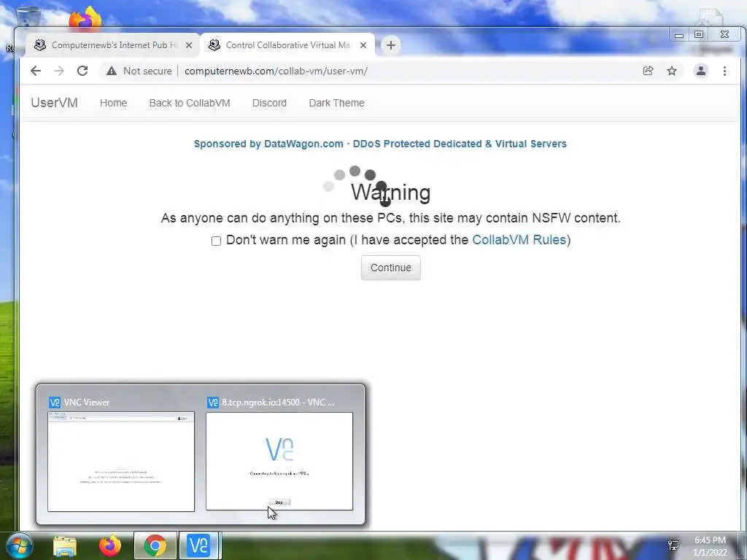
Task: Open the Windows Start orb
Action: [19, 545]
